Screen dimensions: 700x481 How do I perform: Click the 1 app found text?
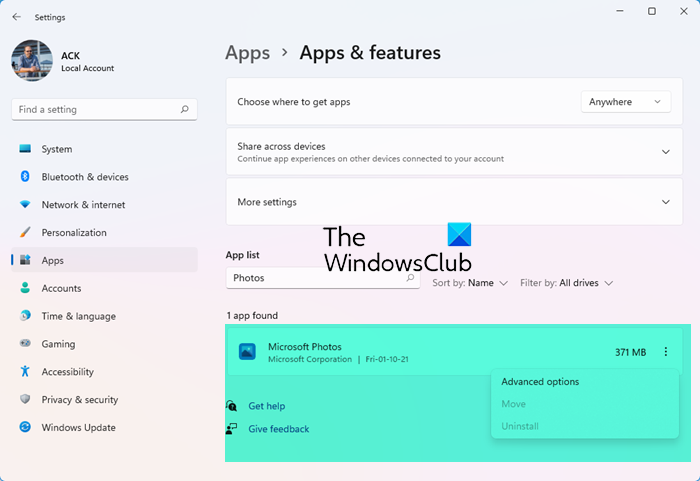tap(252, 316)
